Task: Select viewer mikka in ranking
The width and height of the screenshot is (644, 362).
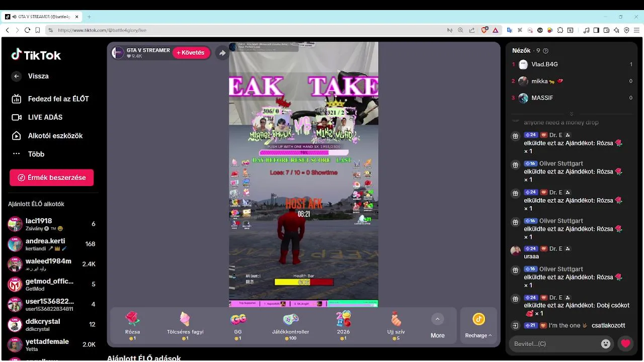Action: [572, 81]
